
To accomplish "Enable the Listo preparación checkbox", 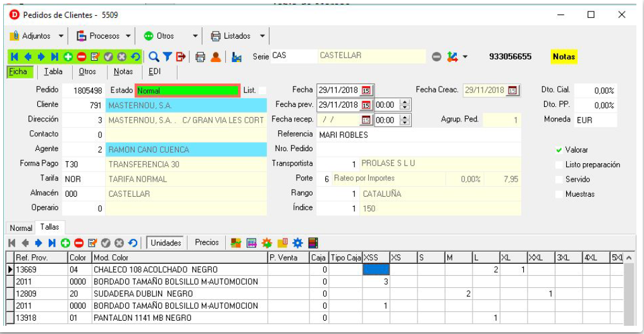I will (x=559, y=165).
